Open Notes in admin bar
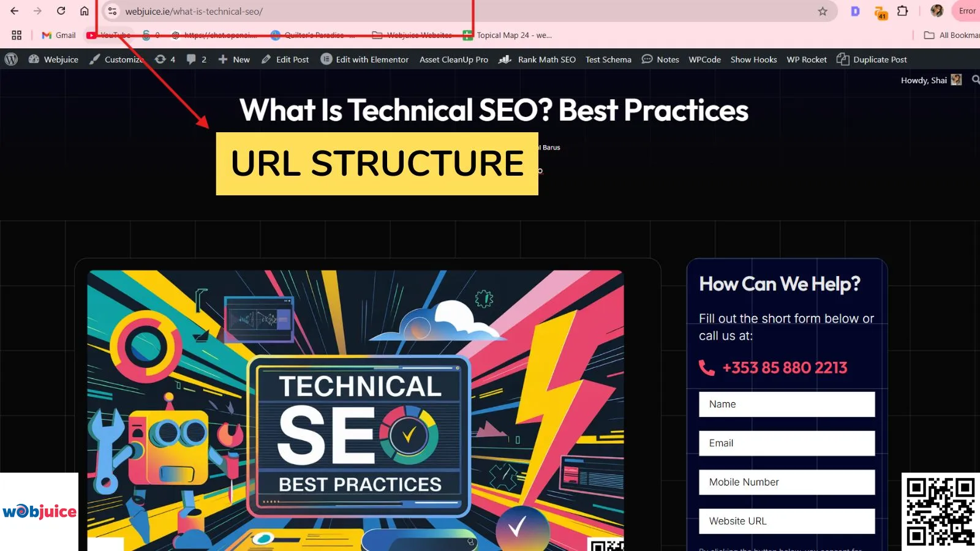The image size is (980, 551). pyautogui.click(x=660, y=59)
